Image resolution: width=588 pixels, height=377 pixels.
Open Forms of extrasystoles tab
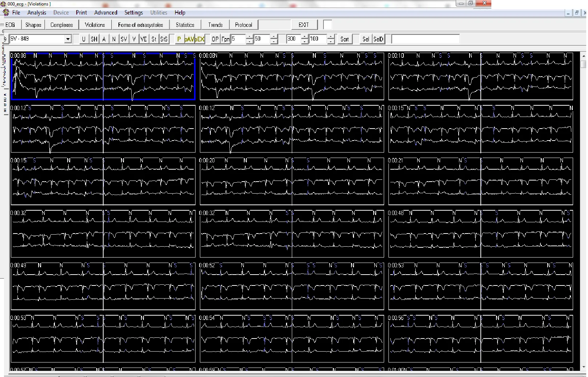tap(140, 25)
